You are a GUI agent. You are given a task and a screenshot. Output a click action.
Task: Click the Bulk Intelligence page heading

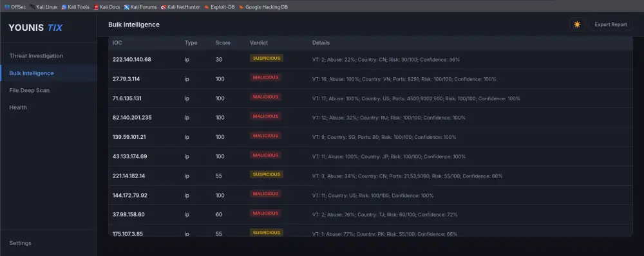click(x=134, y=24)
